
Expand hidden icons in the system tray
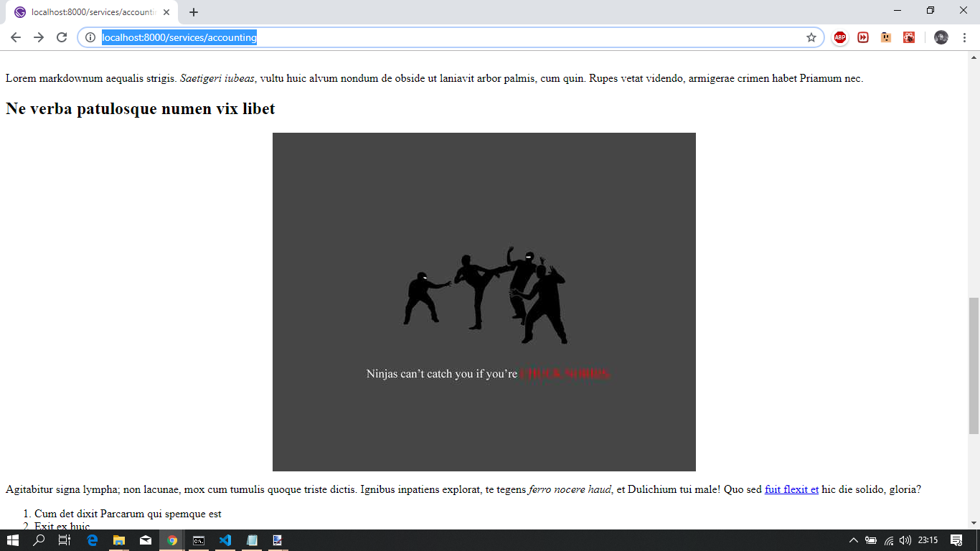854,541
